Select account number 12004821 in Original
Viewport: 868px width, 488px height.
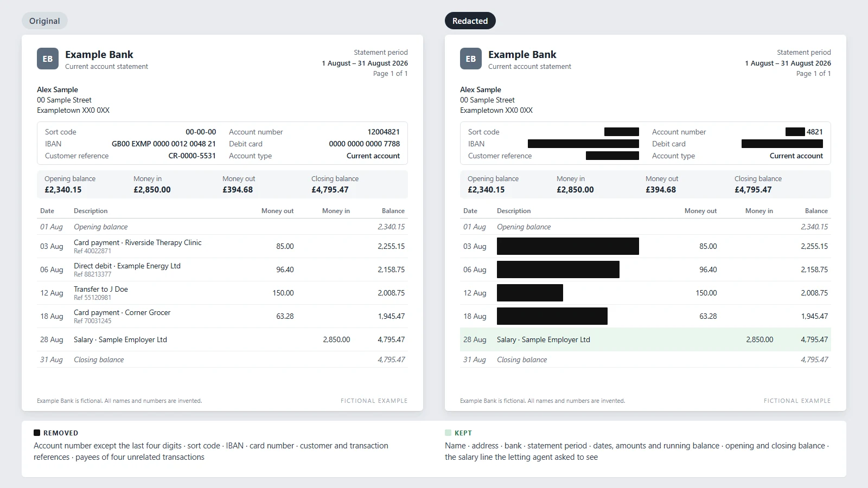384,132
